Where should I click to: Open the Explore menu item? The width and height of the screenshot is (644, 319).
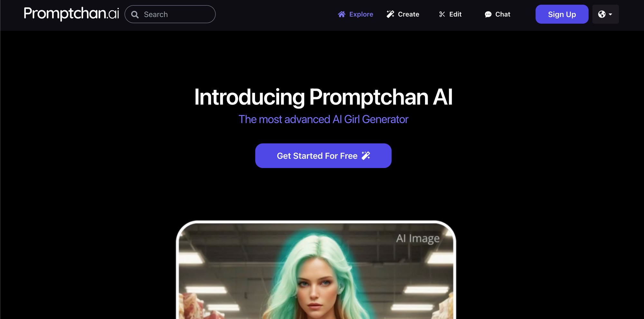pos(355,14)
